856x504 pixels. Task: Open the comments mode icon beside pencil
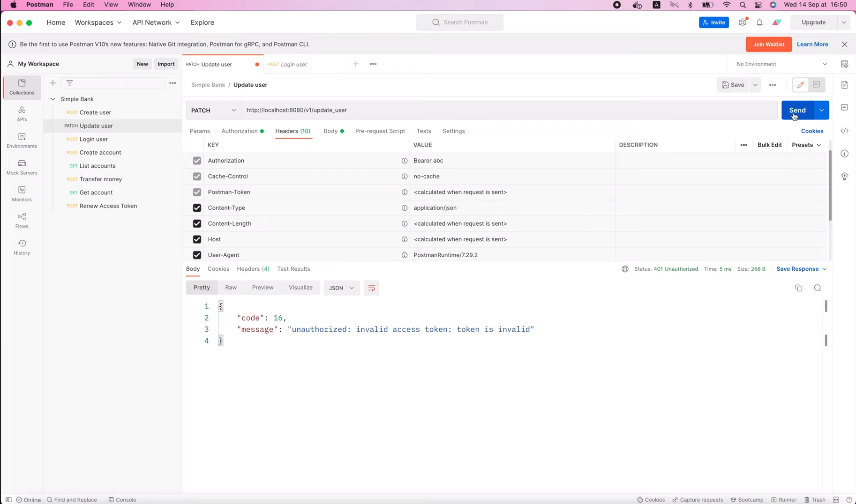[817, 85]
